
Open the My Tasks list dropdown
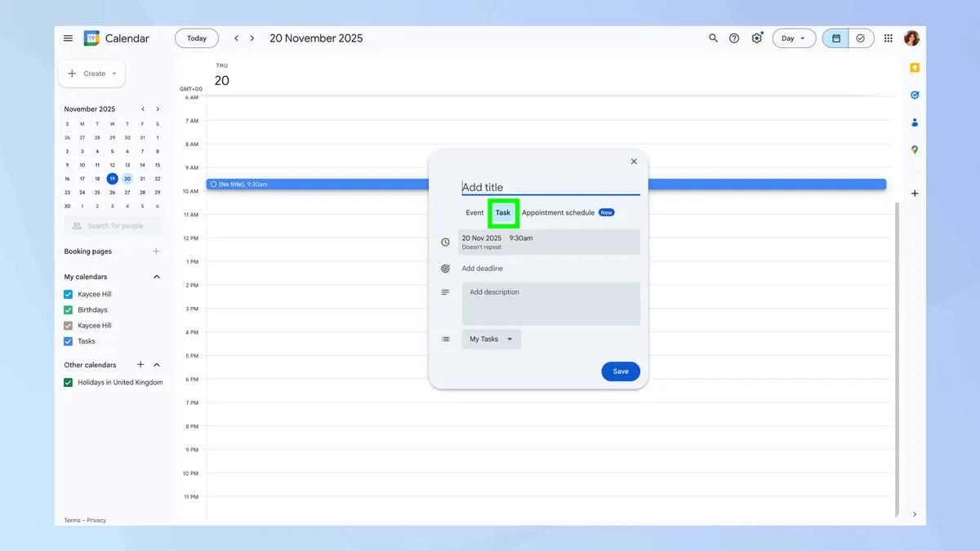(490, 339)
